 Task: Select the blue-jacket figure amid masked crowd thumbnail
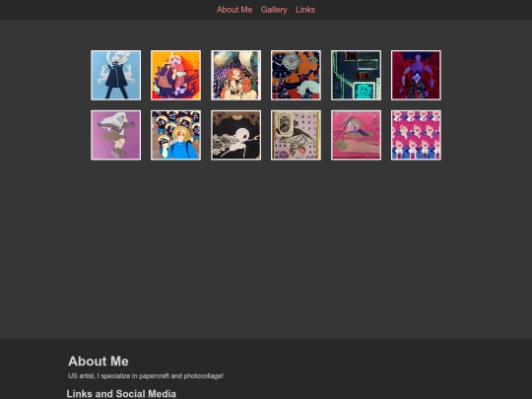pyautogui.click(x=175, y=135)
